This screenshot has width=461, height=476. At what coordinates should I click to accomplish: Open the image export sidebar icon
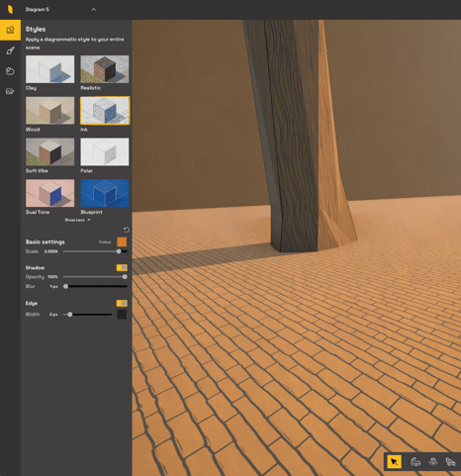(10, 91)
